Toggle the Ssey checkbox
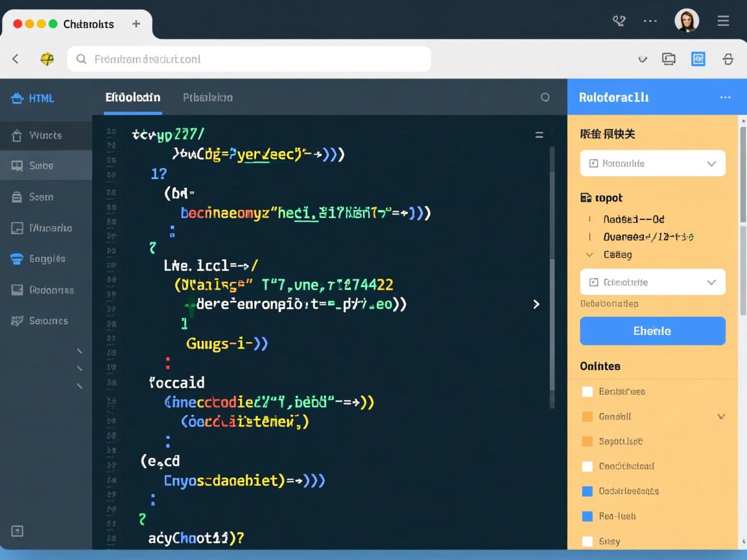The image size is (747, 560). pyautogui.click(x=587, y=541)
